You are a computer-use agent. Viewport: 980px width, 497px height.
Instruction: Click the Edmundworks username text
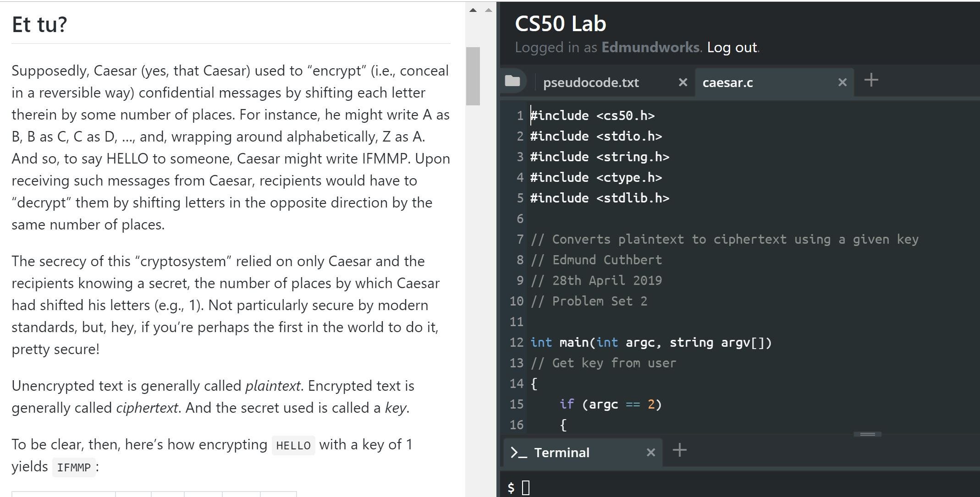click(650, 47)
